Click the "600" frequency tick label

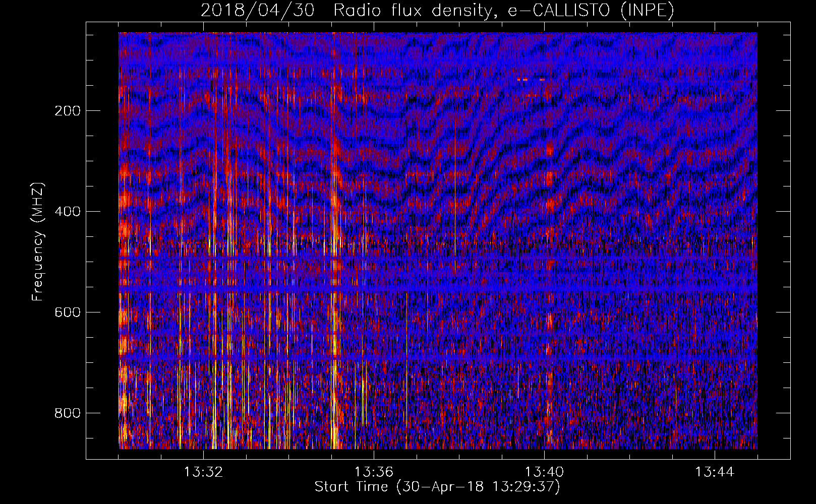click(68, 312)
